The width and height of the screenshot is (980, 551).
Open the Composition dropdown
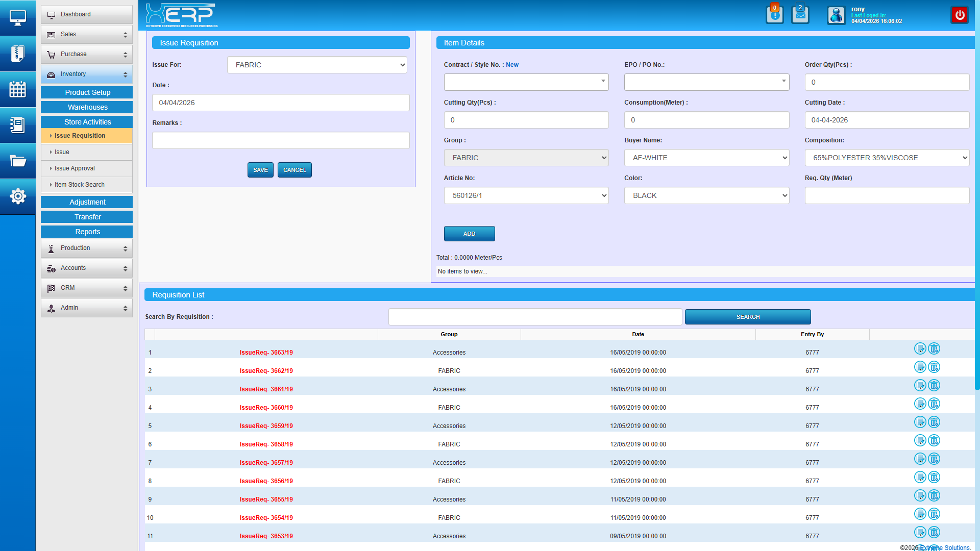[x=887, y=158]
